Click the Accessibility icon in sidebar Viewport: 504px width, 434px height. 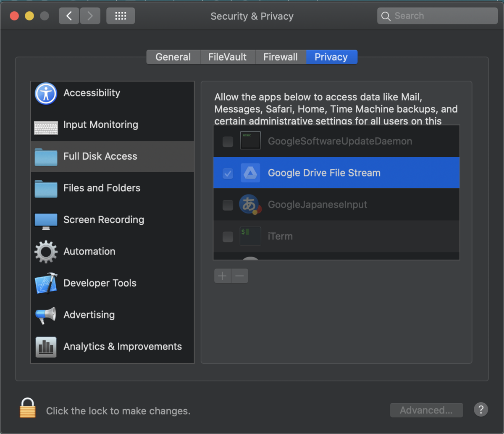point(46,93)
